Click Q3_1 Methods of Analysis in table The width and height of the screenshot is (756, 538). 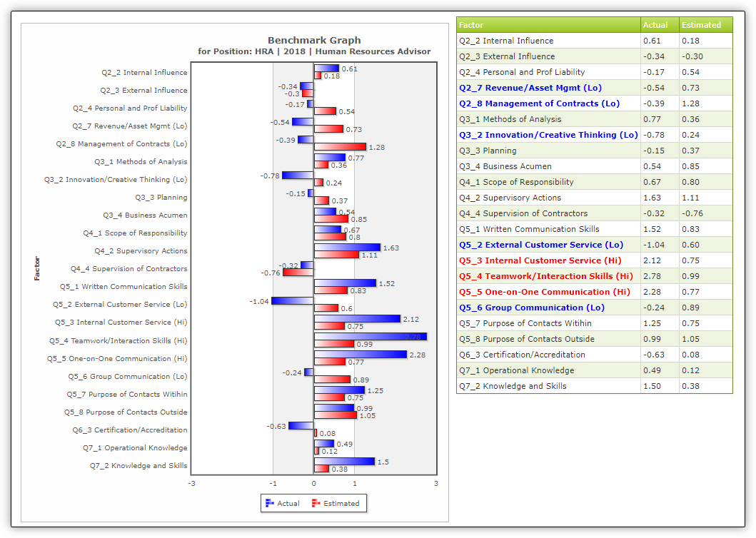click(510, 119)
